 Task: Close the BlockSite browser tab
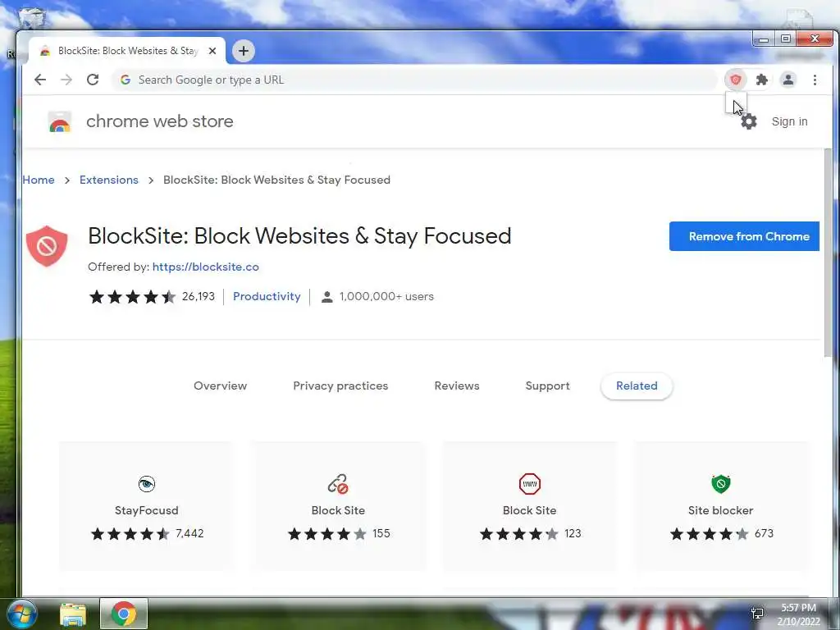(212, 51)
